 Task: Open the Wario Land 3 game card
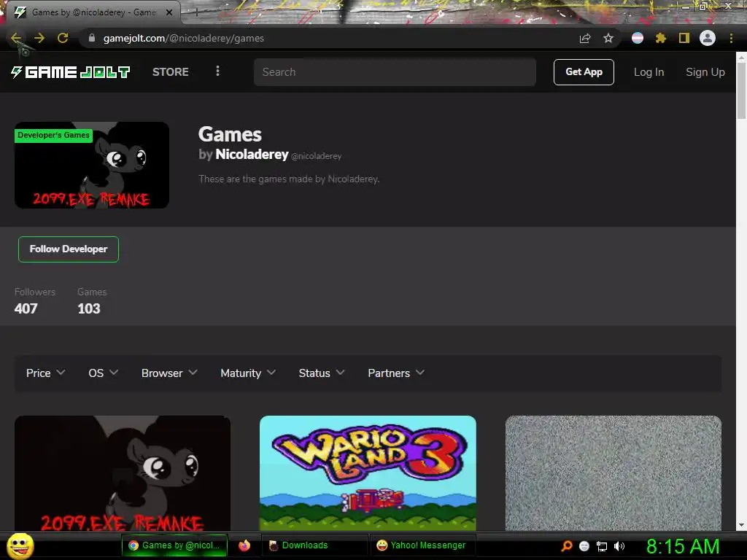[x=368, y=472]
